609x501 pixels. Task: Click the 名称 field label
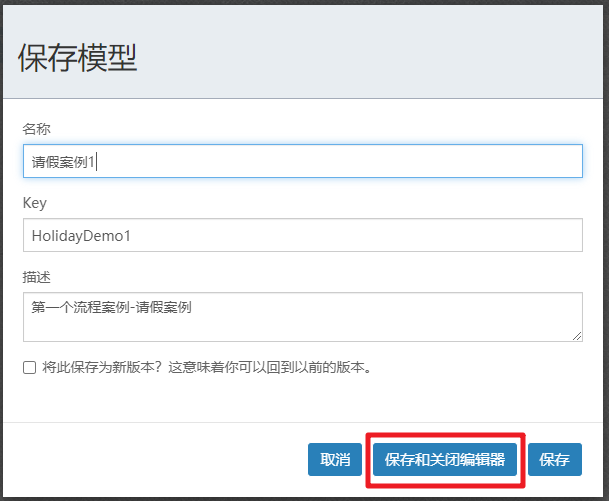(x=36, y=129)
